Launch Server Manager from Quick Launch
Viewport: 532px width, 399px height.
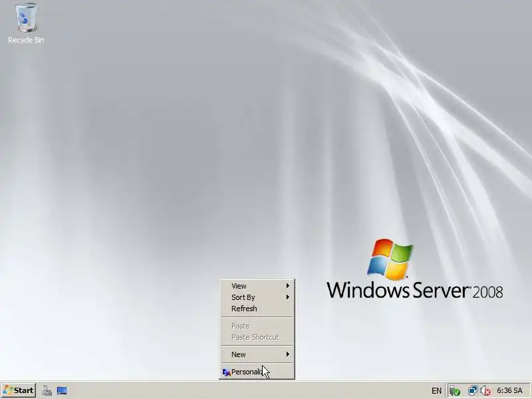pyautogui.click(x=47, y=391)
